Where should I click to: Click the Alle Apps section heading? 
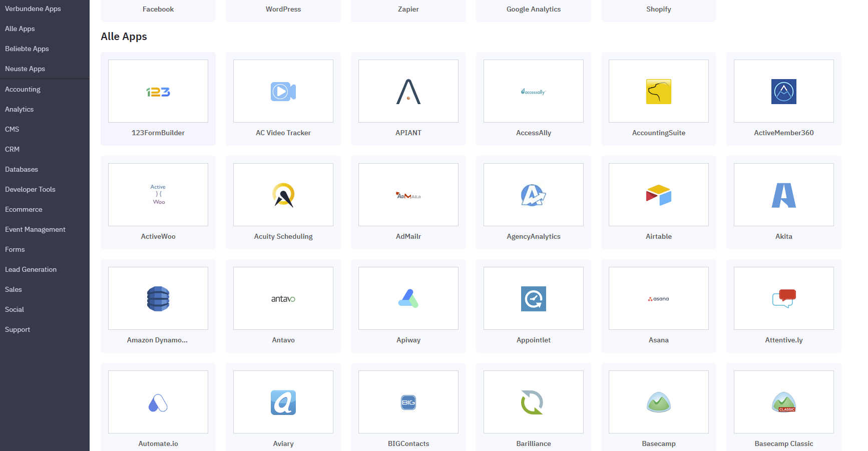124,37
